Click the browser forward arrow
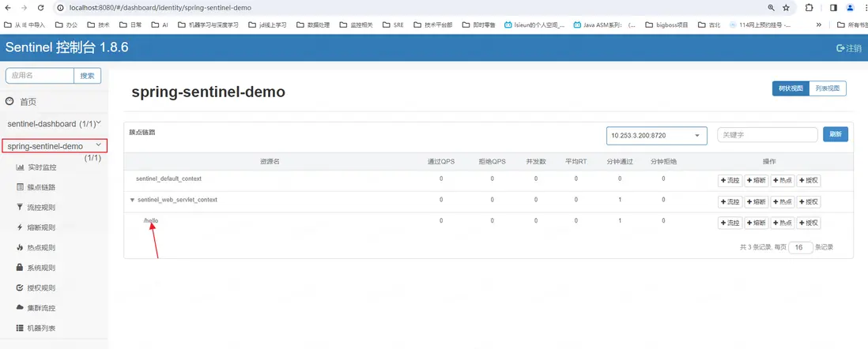 point(24,8)
